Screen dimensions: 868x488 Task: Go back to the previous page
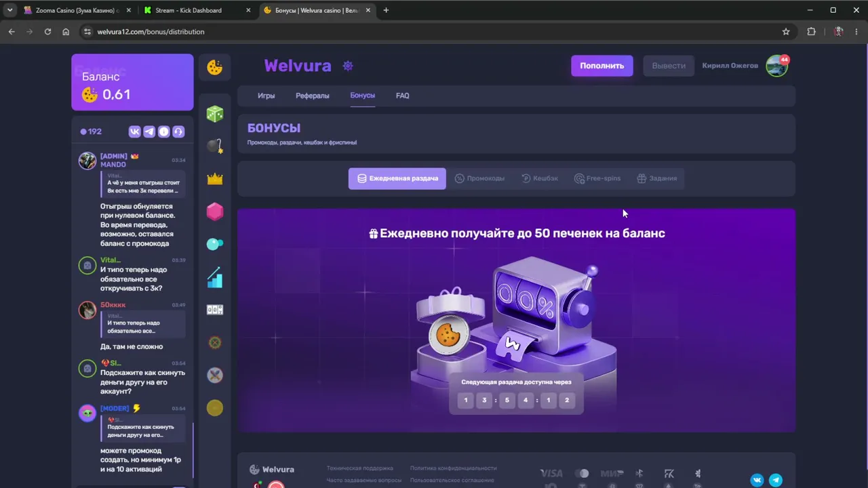click(12, 32)
